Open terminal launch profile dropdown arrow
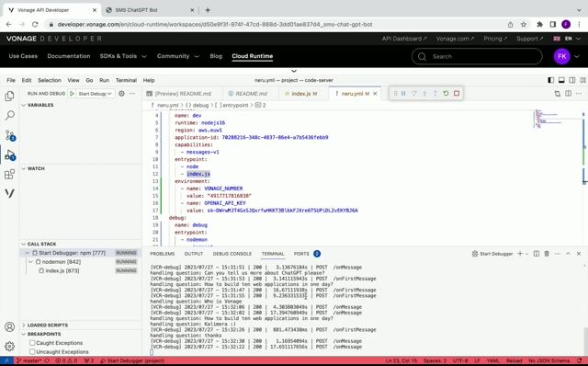Viewport: 588px width, 366px height. click(526, 254)
